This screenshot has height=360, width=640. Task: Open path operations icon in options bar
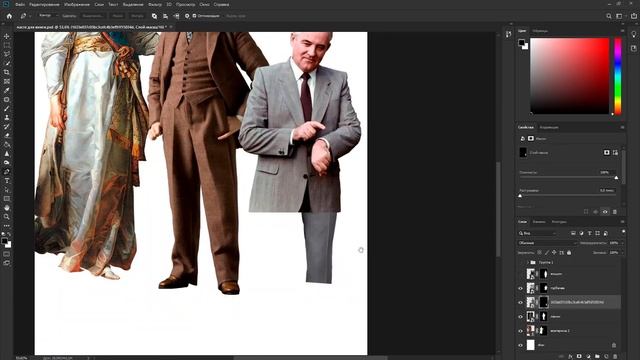click(x=154, y=16)
